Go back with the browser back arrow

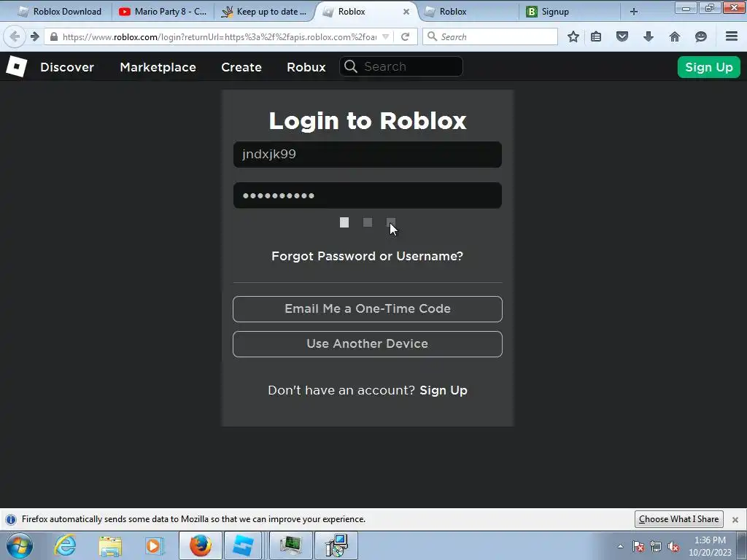pos(15,36)
